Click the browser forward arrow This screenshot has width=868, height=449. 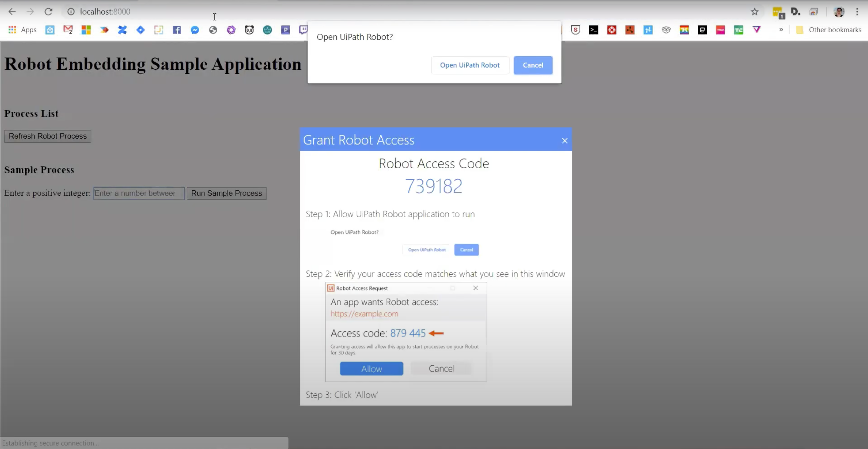(30, 12)
